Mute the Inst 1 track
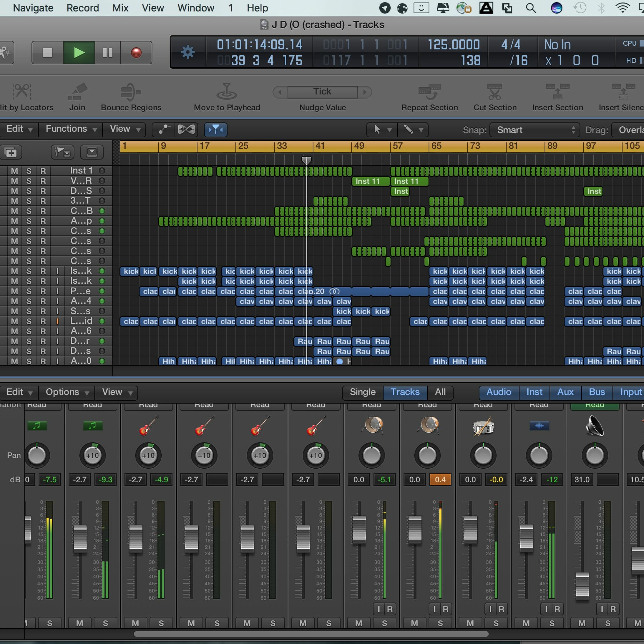The width and height of the screenshot is (644, 644). [x=14, y=171]
